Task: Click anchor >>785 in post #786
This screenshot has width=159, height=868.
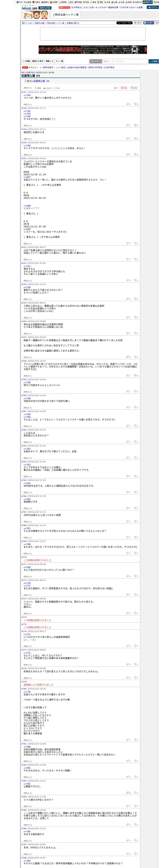Action: [x=27, y=832]
